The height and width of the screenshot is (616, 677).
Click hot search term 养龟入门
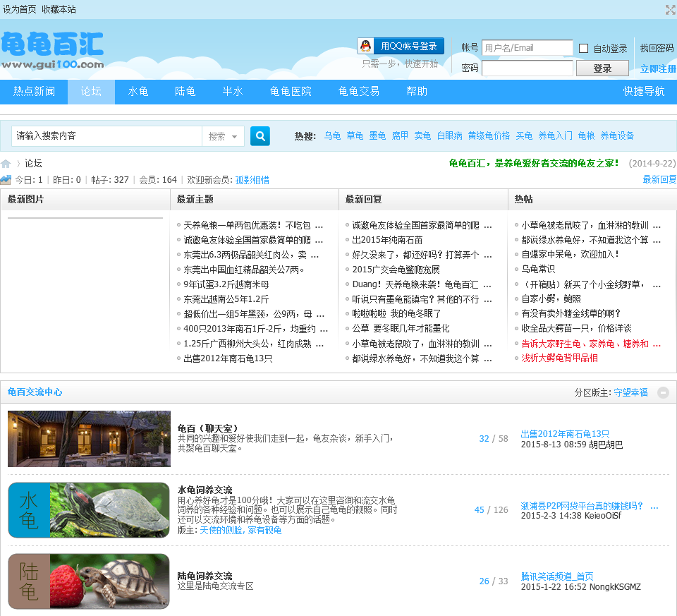tap(555, 136)
